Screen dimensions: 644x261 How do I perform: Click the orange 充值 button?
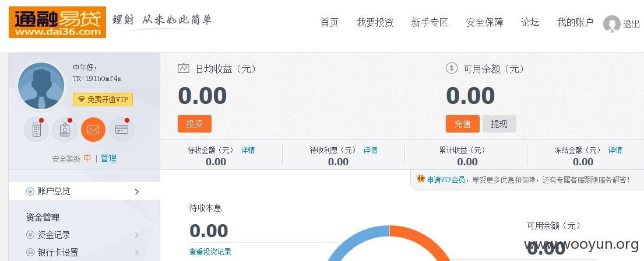click(463, 124)
